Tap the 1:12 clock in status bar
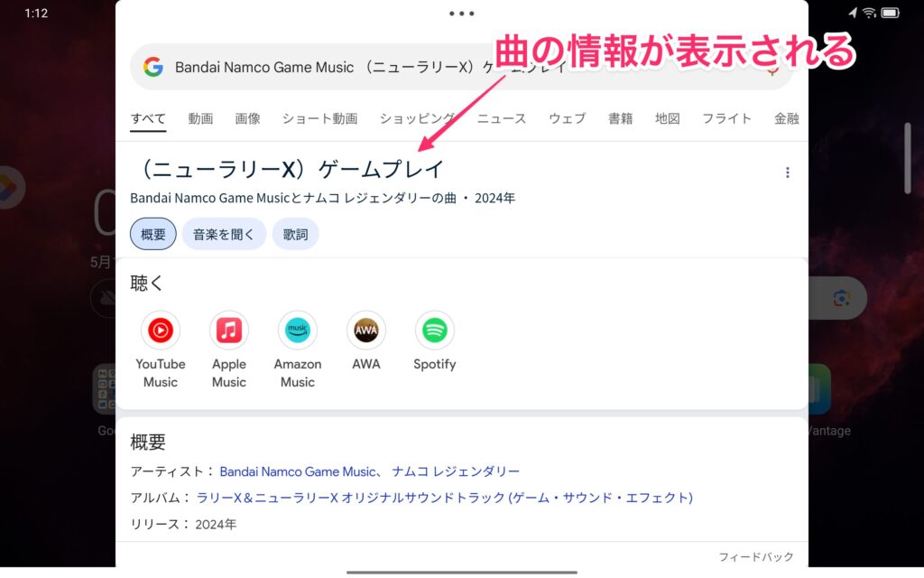The height and width of the screenshot is (578, 924). point(36,13)
